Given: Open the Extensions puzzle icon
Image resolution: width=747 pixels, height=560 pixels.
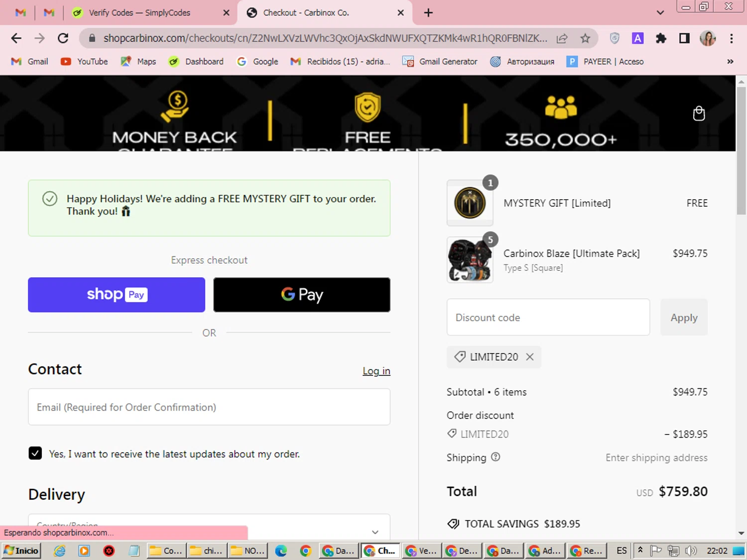Looking at the screenshot, I should click(x=661, y=38).
